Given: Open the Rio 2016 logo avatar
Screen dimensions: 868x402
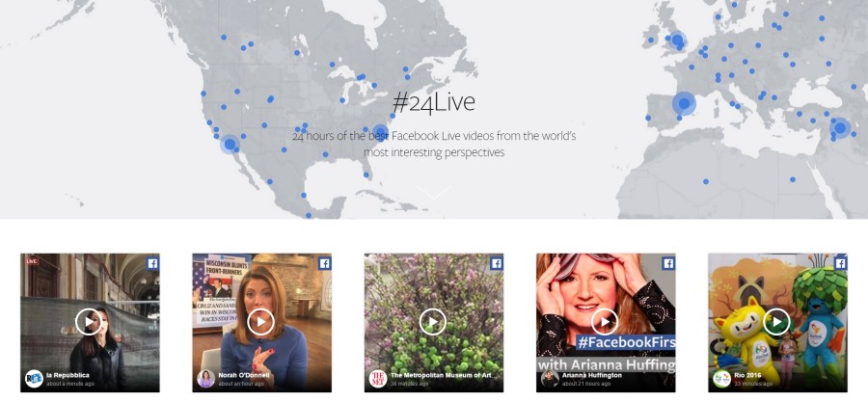Looking at the screenshot, I should tap(721, 379).
